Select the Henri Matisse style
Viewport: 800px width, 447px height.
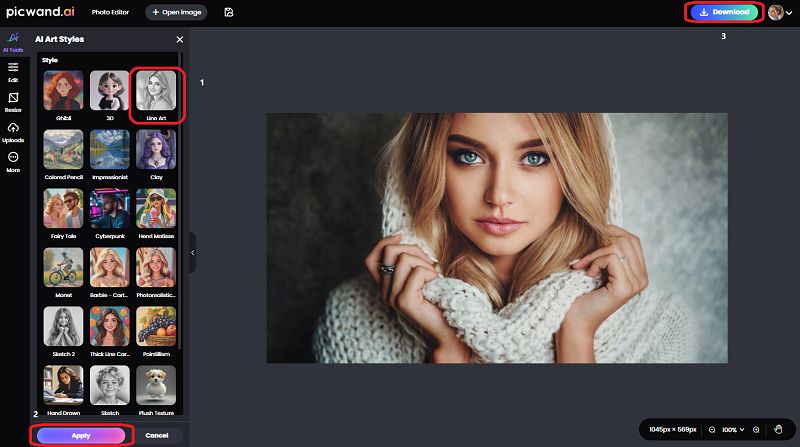click(156, 214)
